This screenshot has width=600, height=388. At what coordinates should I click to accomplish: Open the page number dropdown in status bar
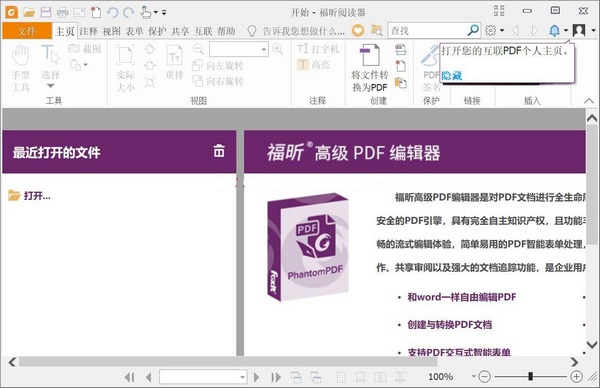[x=242, y=377]
